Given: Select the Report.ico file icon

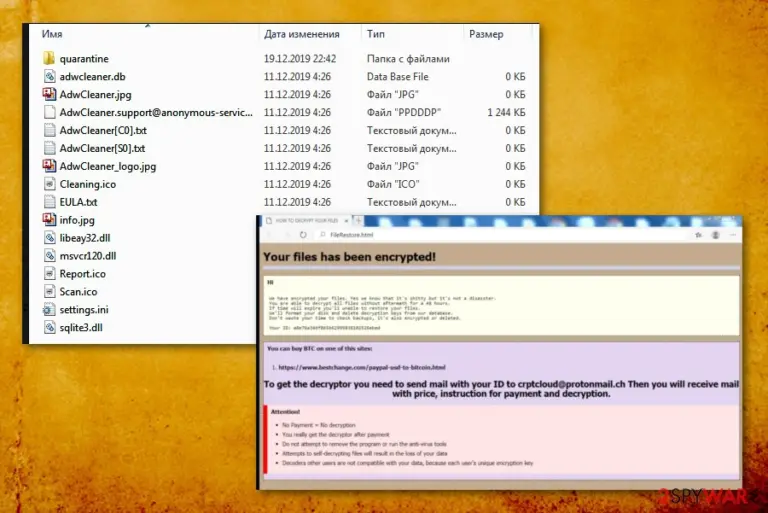Looking at the screenshot, I should (49, 273).
